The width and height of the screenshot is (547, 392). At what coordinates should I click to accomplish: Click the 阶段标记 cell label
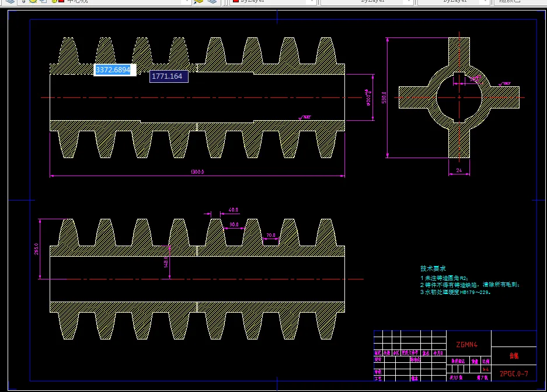458,361
